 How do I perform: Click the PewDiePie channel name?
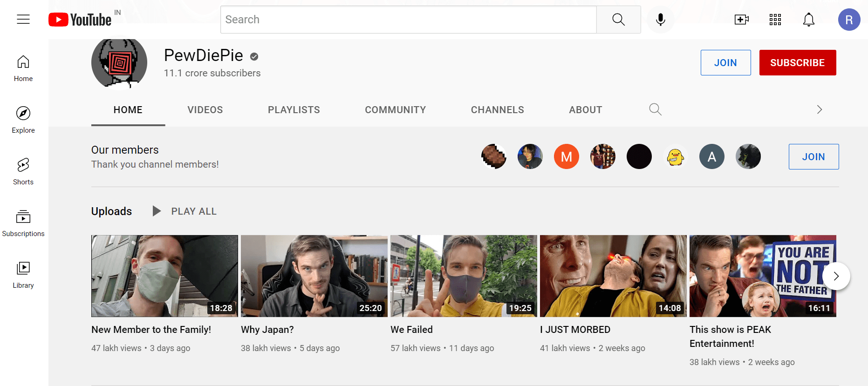click(204, 55)
